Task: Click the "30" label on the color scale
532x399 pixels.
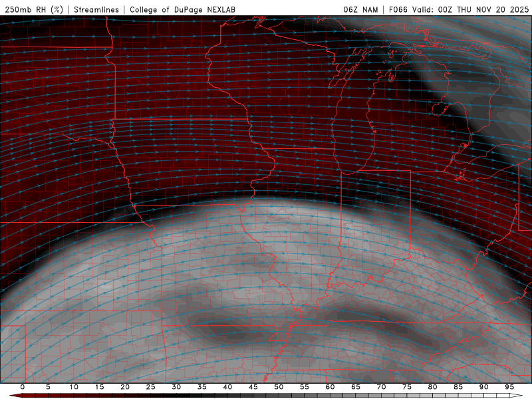Action: click(x=176, y=387)
